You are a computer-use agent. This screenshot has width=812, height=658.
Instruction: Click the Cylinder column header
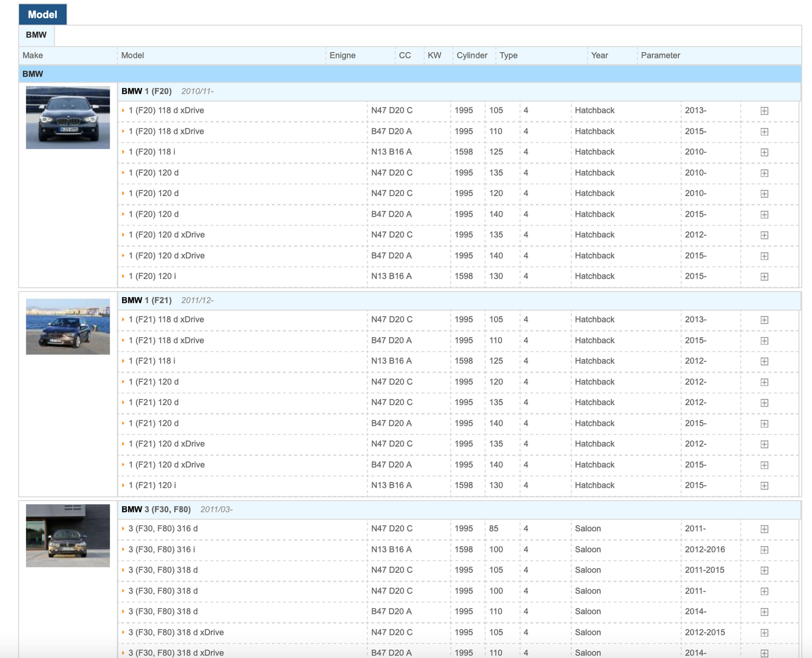[472, 55]
